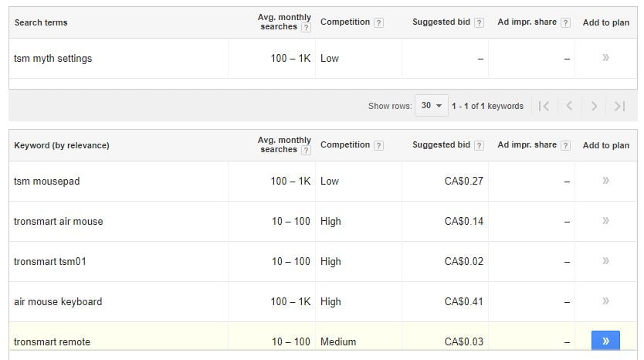Click Low competition for tsm mousepad
The width and height of the screenshot is (644, 360).
click(330, 182)
